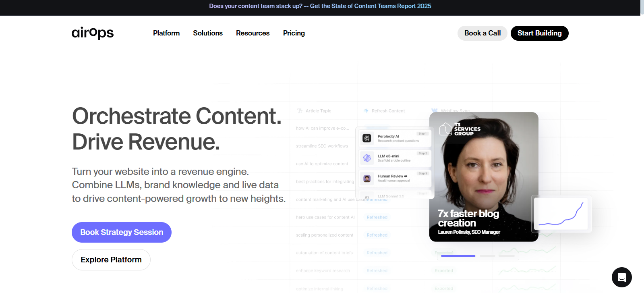Screen dimensions: 644x293
Task: Click the Human Review avatar icon
Action: [x=367, y=178]
